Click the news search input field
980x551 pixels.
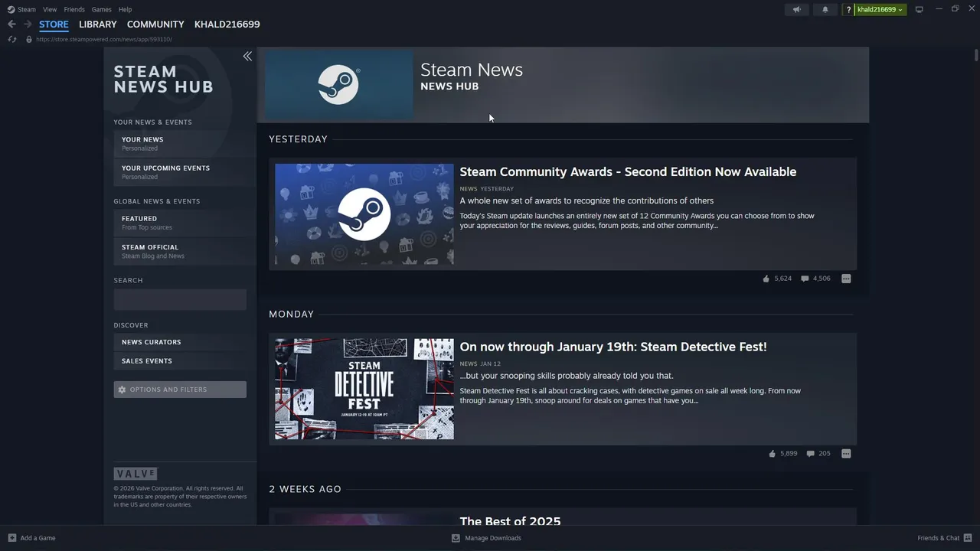point(180,299)
